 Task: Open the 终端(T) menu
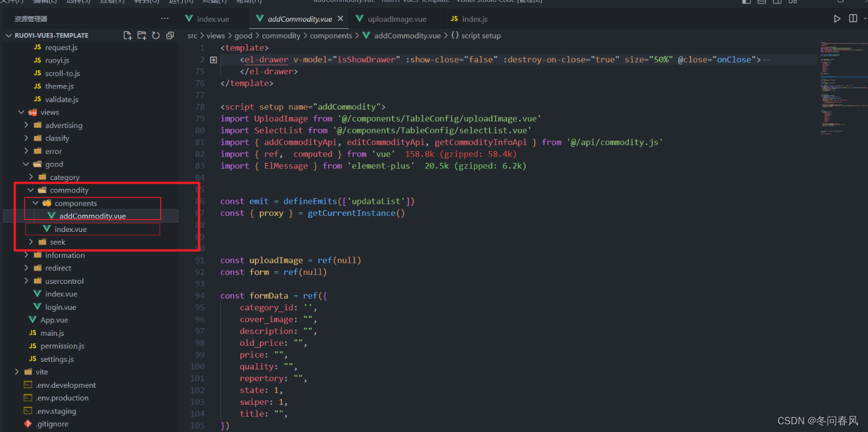click(x=214, y=2)
